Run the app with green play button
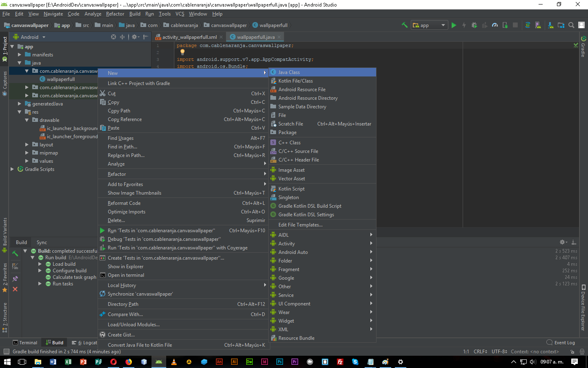This screenshot has height=368, width=588. point(454,25)
